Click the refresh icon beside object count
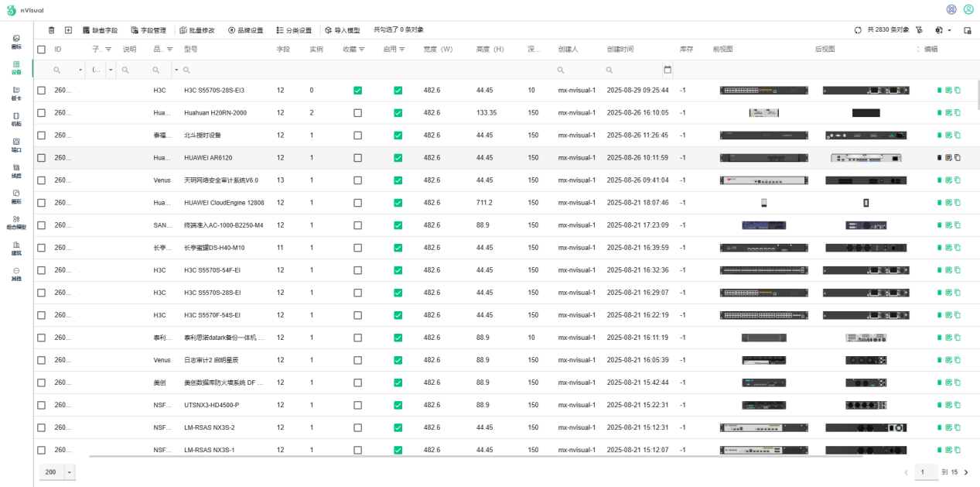Viewport: 980px width, 487px height. point(858,30)
